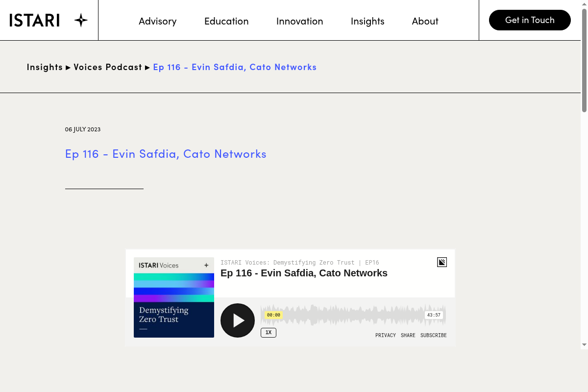
Task: Click the plus icon on the episode artwork
Action: tap(206, 265)
